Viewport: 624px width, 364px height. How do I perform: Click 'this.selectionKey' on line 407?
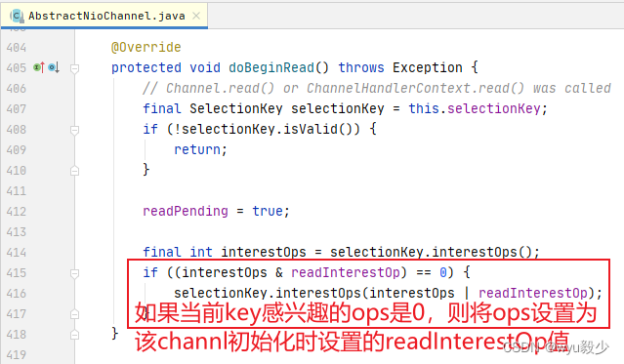coord(475,108)
